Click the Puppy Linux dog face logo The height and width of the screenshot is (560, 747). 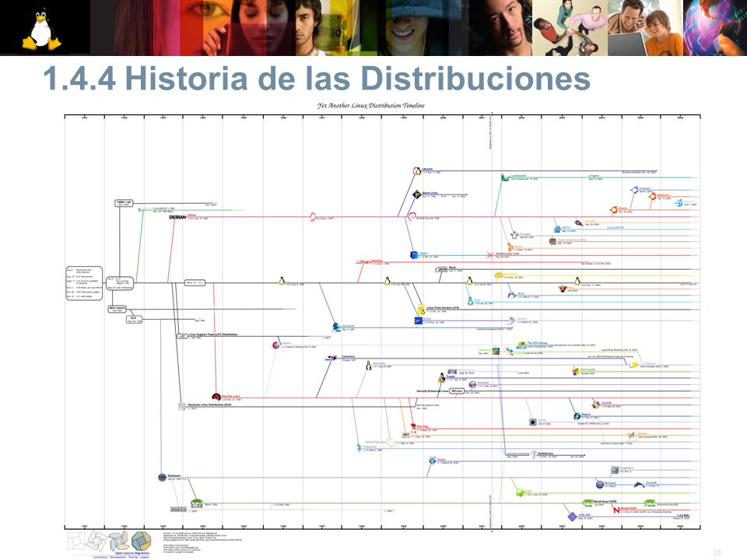563,289
